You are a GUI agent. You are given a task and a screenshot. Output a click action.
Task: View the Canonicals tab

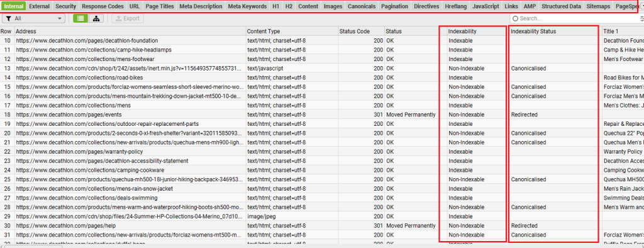(x=362, y=6)
